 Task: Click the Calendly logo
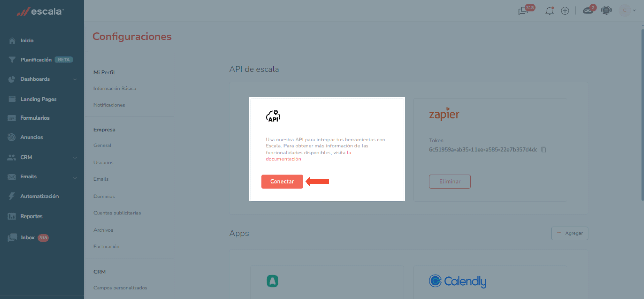click(458, 281)
